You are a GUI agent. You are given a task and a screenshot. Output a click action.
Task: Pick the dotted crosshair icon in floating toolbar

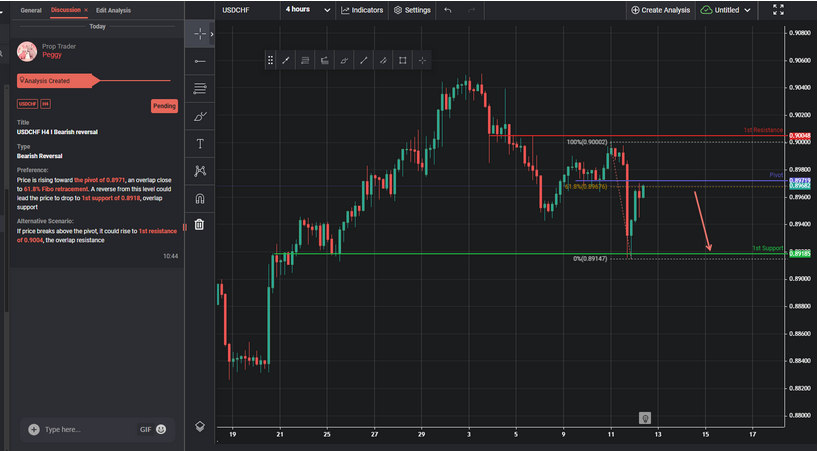pyautogui.click(x=422, y=60)
